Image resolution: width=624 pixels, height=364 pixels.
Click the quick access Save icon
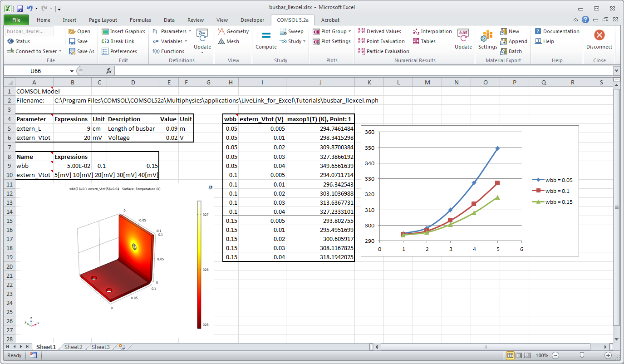tap(20, 8)
